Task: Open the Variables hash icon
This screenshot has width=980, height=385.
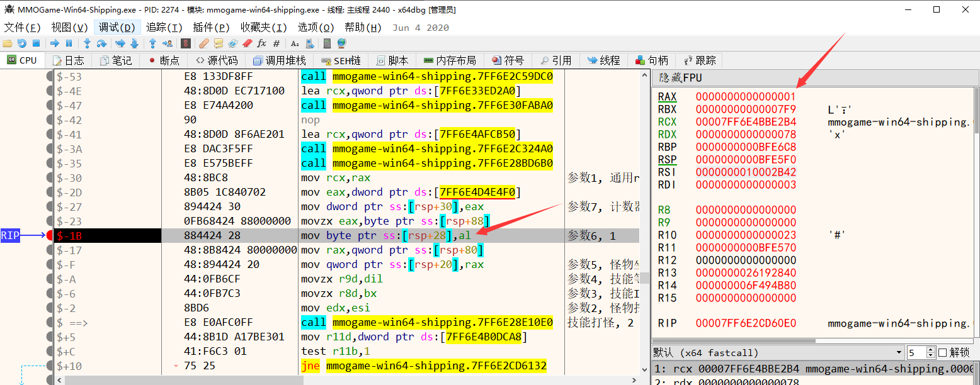Action: (276, 43)
